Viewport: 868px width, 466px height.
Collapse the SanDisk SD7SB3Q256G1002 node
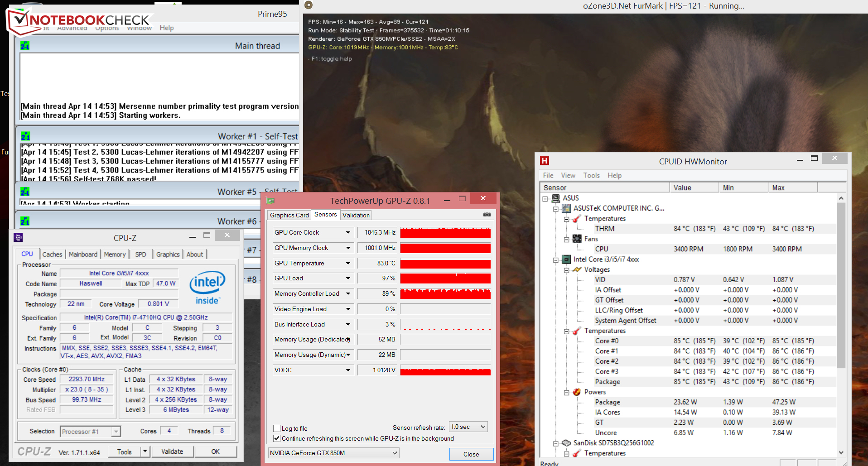coord(556,443)
